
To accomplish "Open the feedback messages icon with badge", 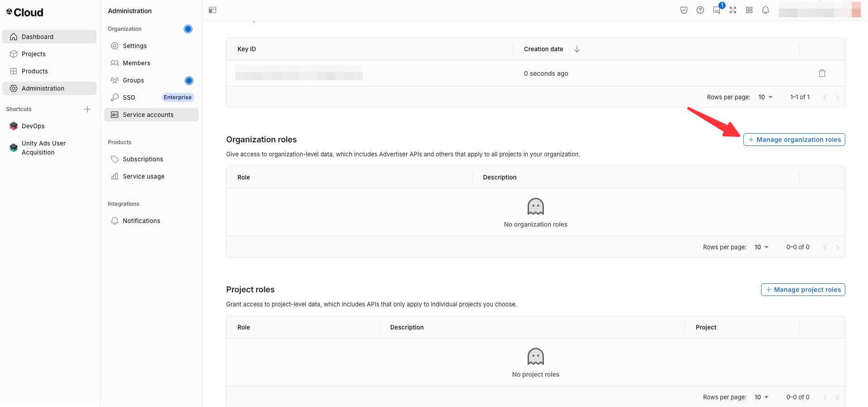I will point(717,9).
